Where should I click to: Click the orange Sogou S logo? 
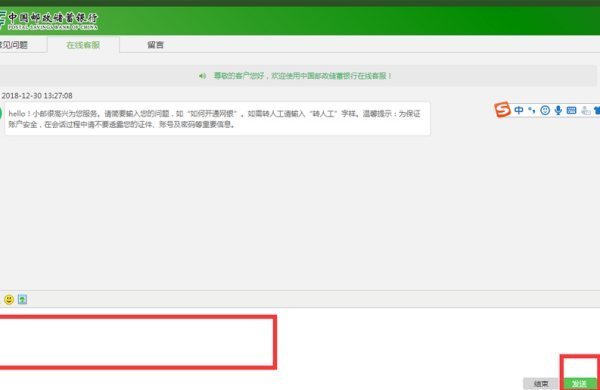[502, 110]
